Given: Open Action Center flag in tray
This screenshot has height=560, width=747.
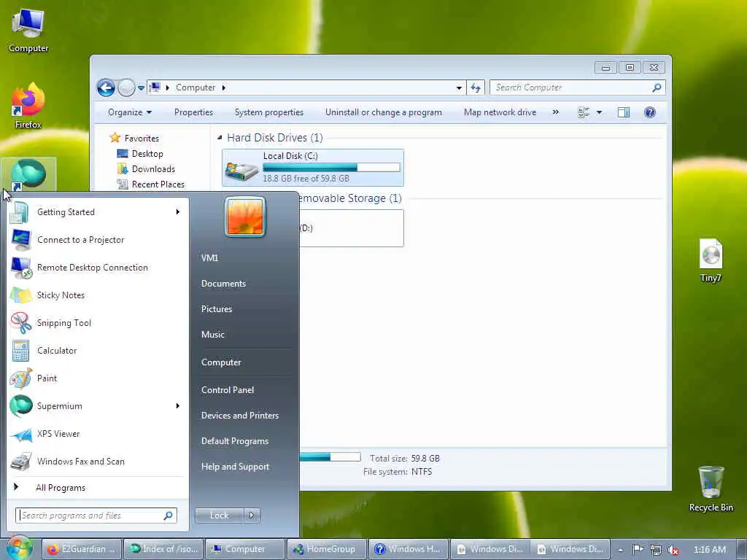Looking at the screenshot, I should click(x=638, y=550).
